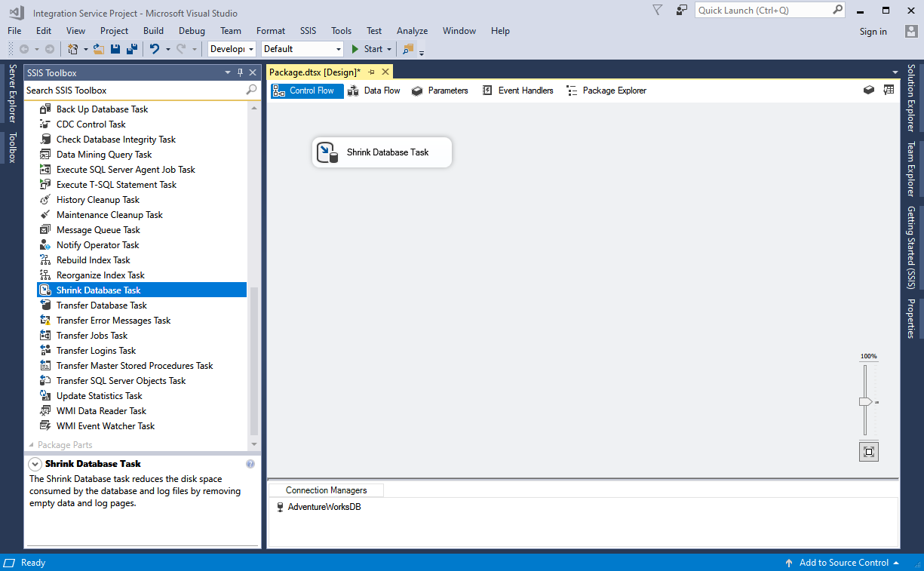Click the Save All toolbar icon
The width and height of the screenshot is (924, 571).
131,49
